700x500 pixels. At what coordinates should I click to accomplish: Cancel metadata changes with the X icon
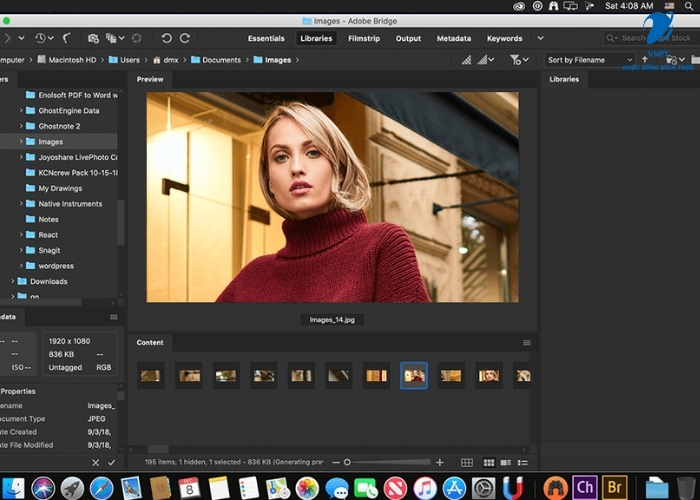coord(96,462)
